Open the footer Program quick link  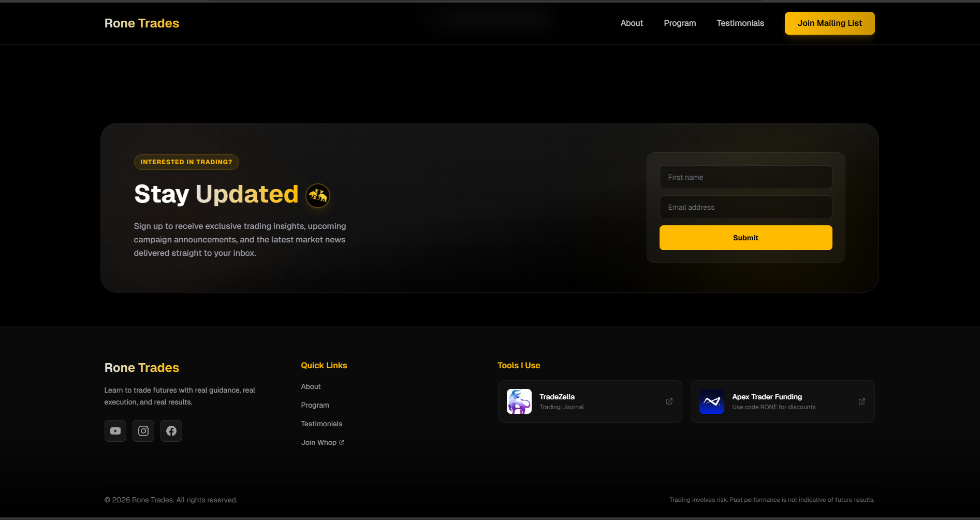point(315,405)
